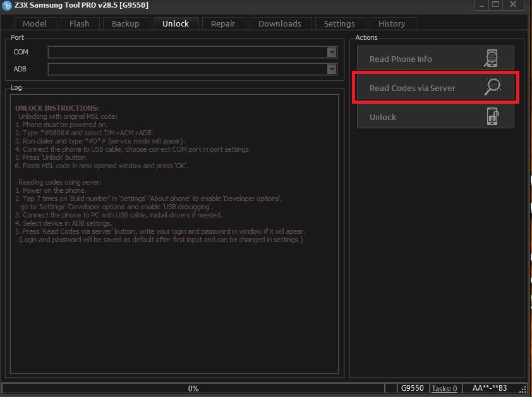Click the Unlock action button
The height and width of the screenshot is (397, 532).
pos(435,116)
